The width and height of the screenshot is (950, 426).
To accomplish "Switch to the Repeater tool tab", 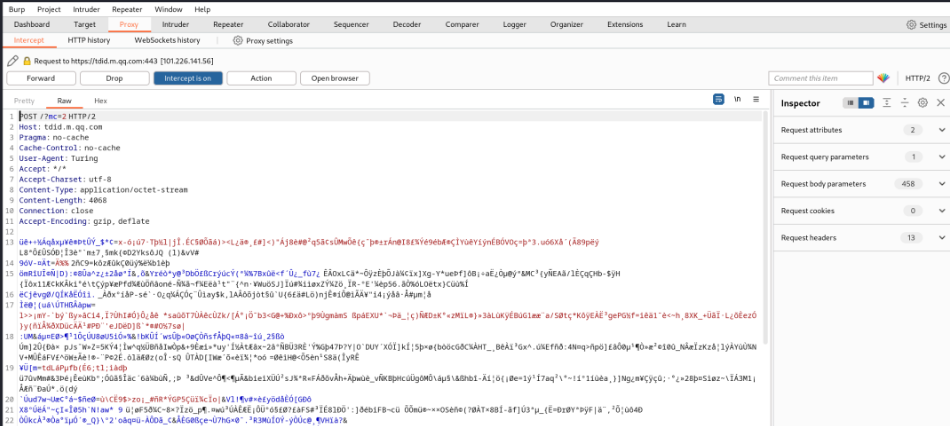I will pos(228,25).
